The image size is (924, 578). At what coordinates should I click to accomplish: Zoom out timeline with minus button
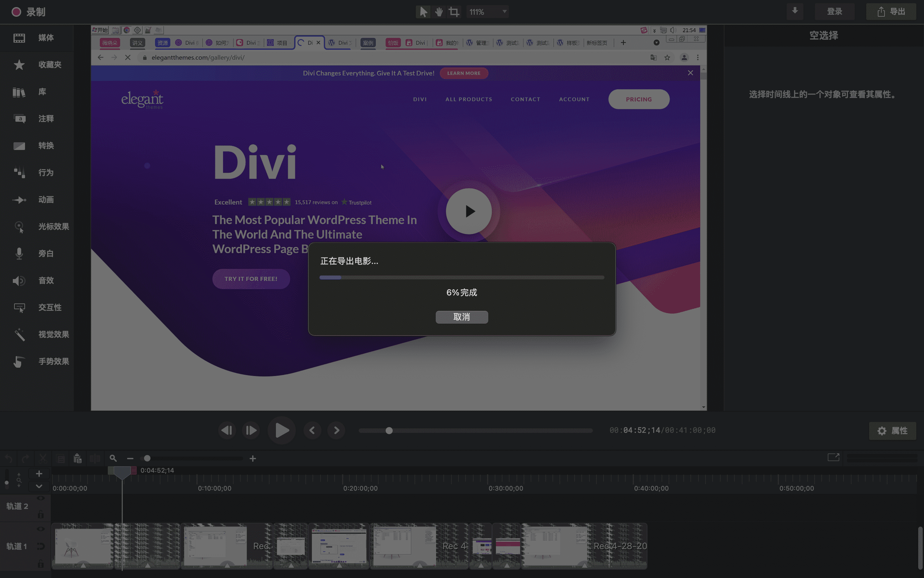click(x=130, y=458)
